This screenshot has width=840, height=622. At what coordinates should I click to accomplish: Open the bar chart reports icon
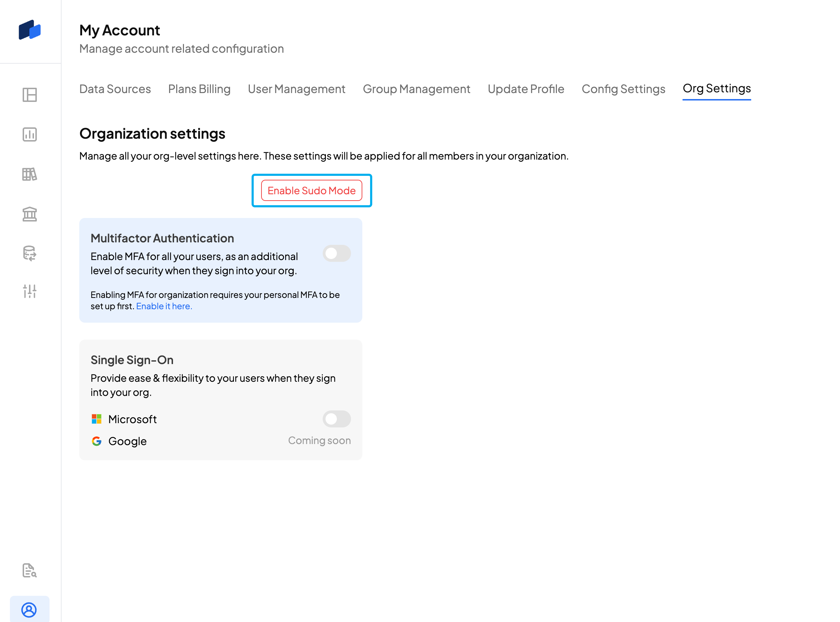[x=30, y=134]
